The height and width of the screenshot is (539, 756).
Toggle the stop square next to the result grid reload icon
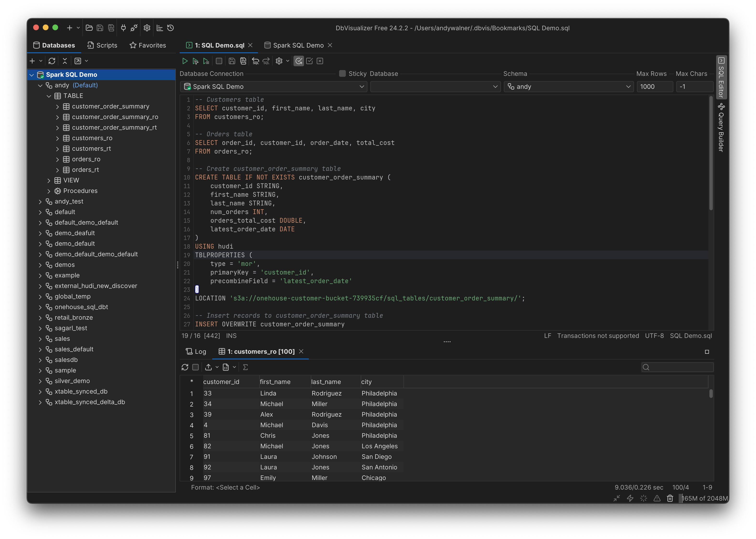pyautogui.click(x=196, y=367)
